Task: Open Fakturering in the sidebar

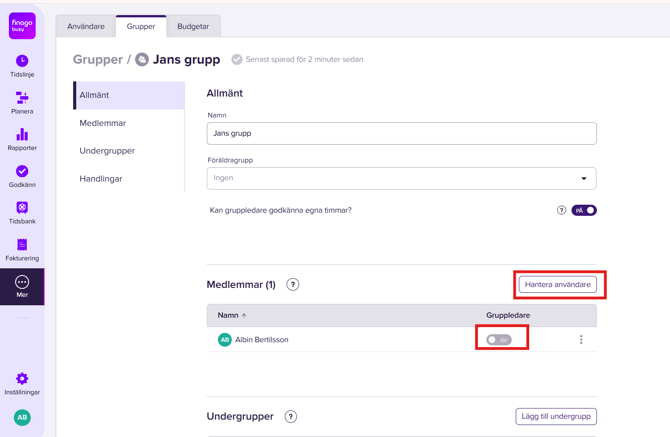Action: coord(22,250)
